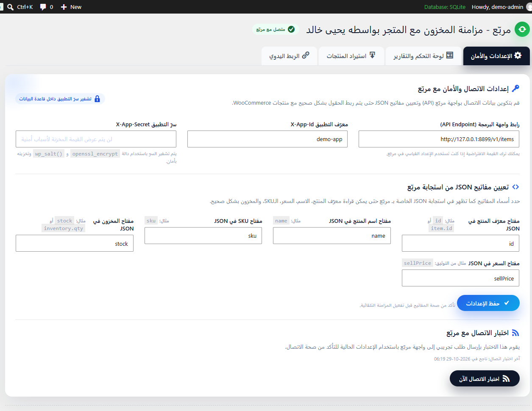532x411 pixels.
Task: Focus the stock JSON key field
Action: click(x=75, y=244)
